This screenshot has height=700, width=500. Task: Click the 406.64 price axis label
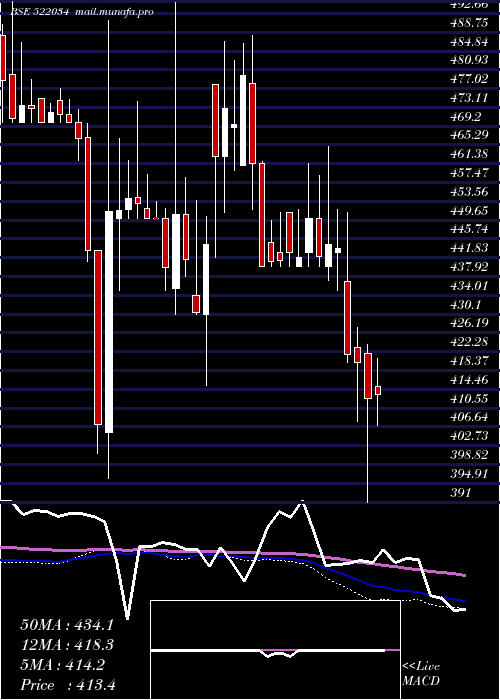tap(470, 418)
